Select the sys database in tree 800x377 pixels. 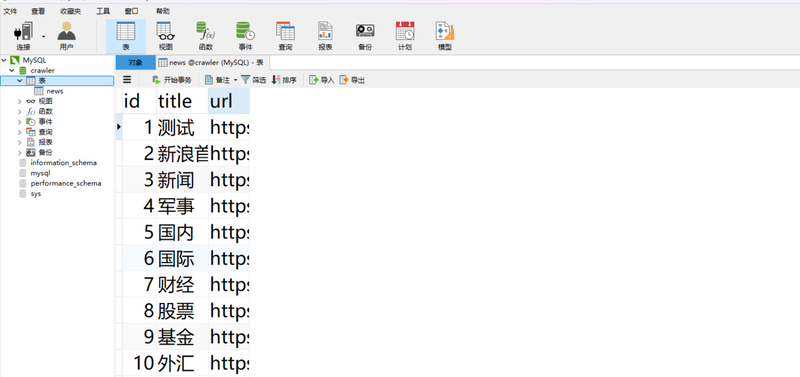(x=36, y=194)
